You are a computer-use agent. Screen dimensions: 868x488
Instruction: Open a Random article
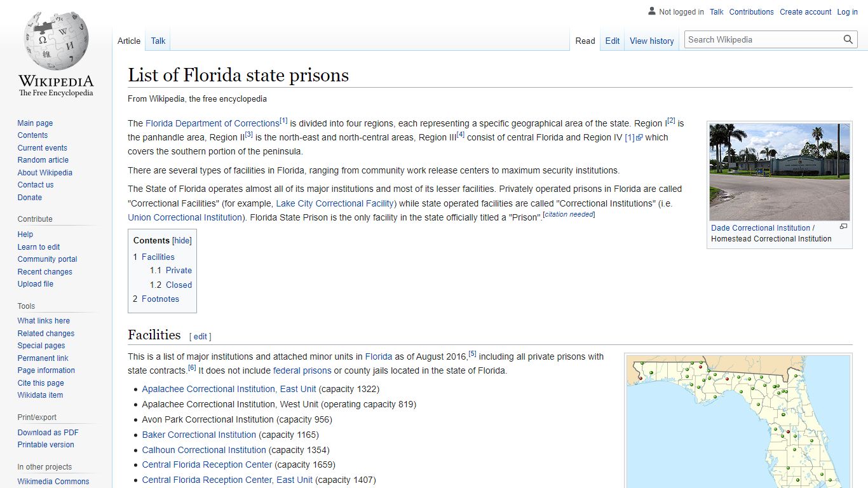43,160
